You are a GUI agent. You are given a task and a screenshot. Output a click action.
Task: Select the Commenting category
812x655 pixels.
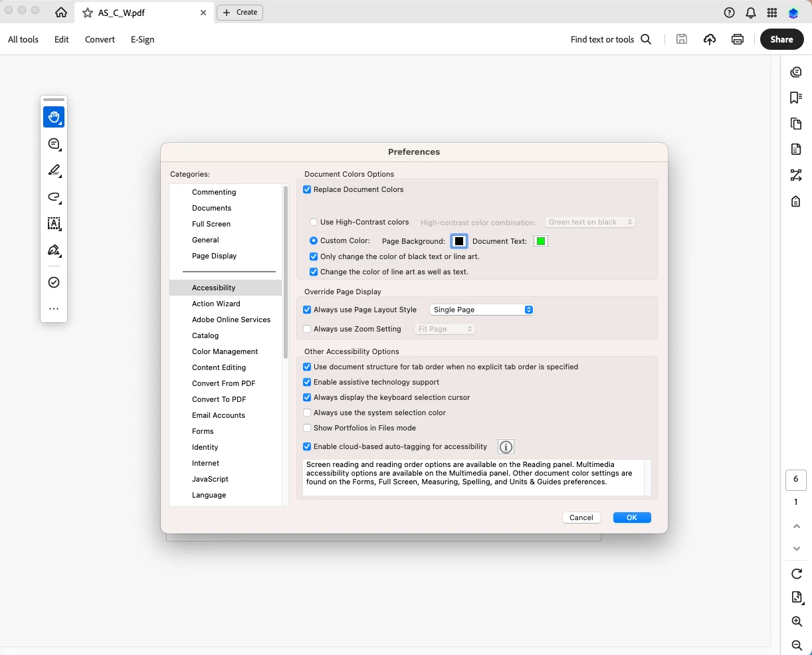pyautogui.click(x=214, y=192)
